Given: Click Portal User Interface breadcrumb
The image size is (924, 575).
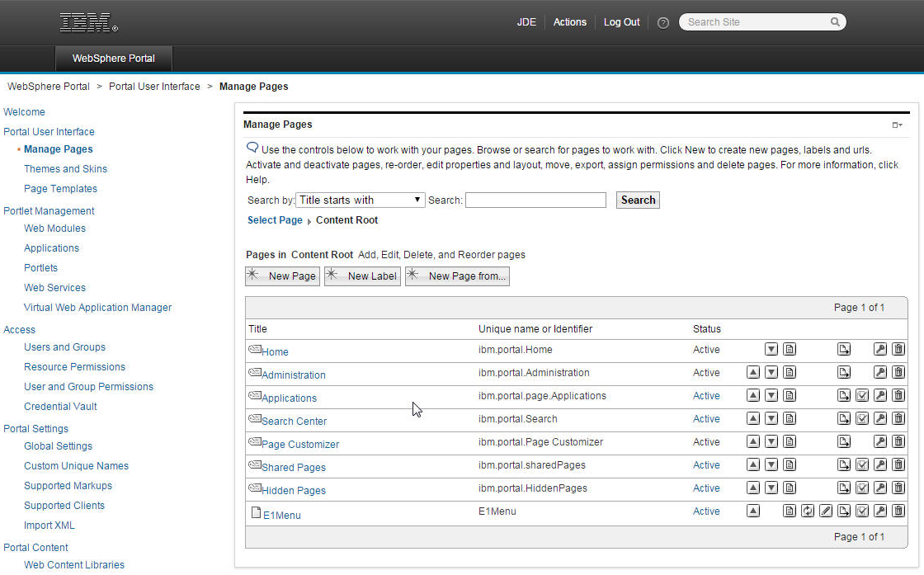Looking at the screenshot, I should [154, 87].
